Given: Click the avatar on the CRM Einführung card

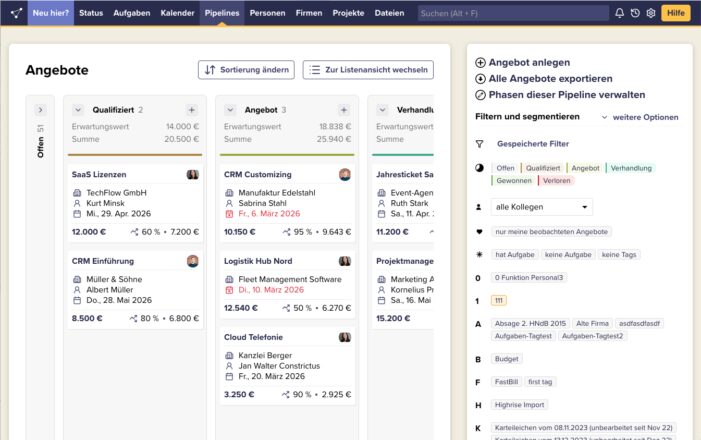Looking at the screenshot, I should 193,261.
